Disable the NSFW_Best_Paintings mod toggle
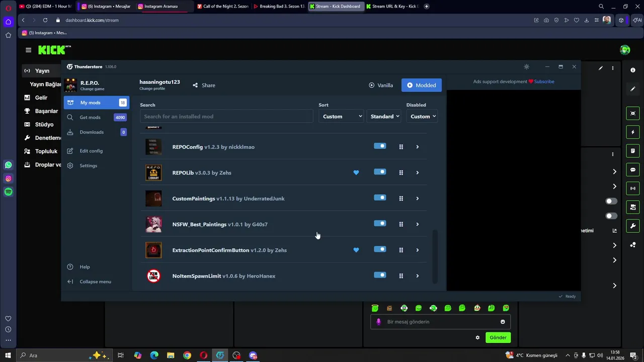Screen dimensions: 644x362 [x=380, y=223]
